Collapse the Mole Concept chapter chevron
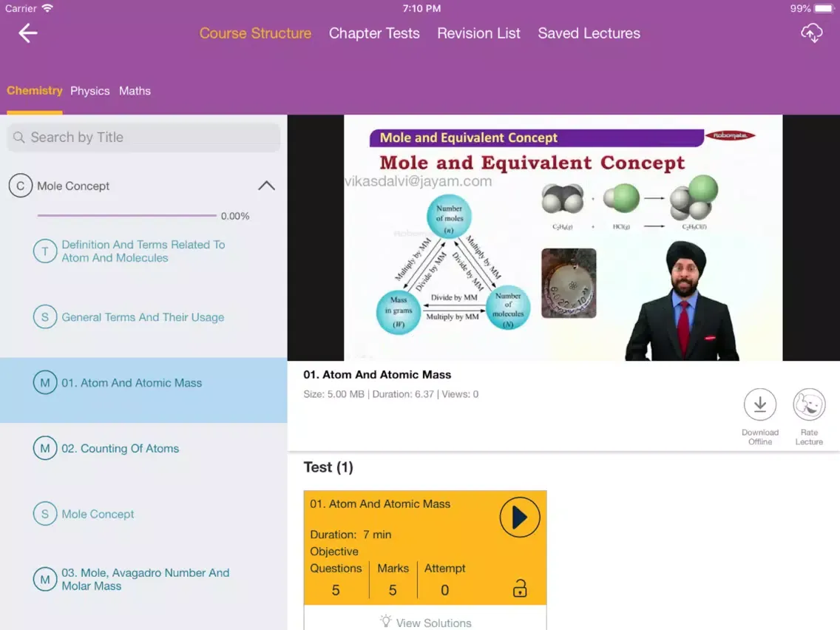Image resolution: width=840 pixels, height=630 pixels. pyautogui.click(x=266, y=186)
